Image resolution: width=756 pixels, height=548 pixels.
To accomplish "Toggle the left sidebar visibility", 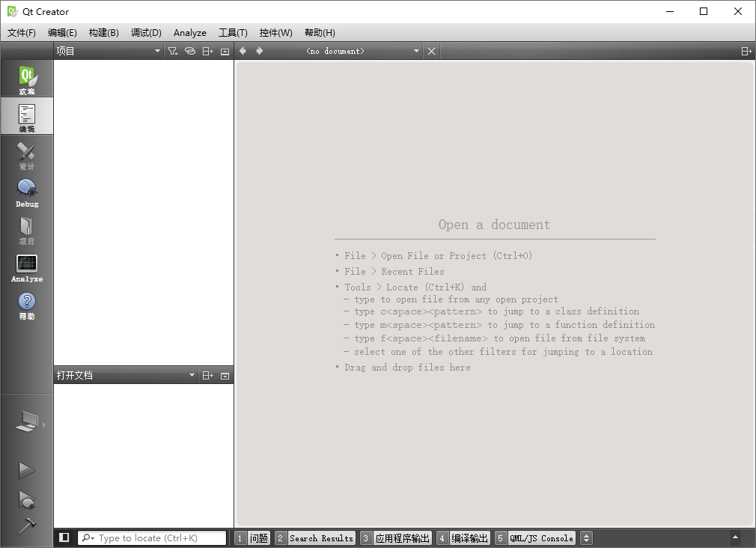I will pos(64,538).
